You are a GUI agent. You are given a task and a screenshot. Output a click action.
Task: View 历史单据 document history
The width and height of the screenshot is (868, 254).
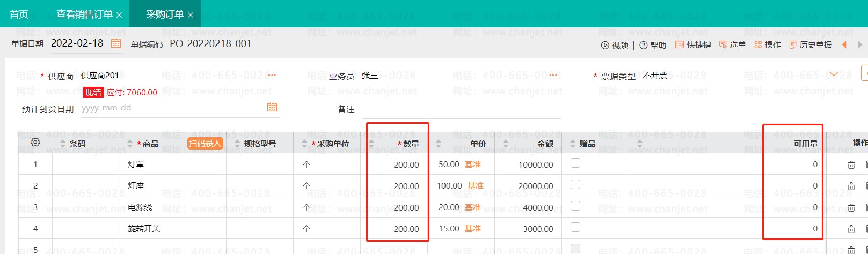pyautogui.click(x=811, y=45)
